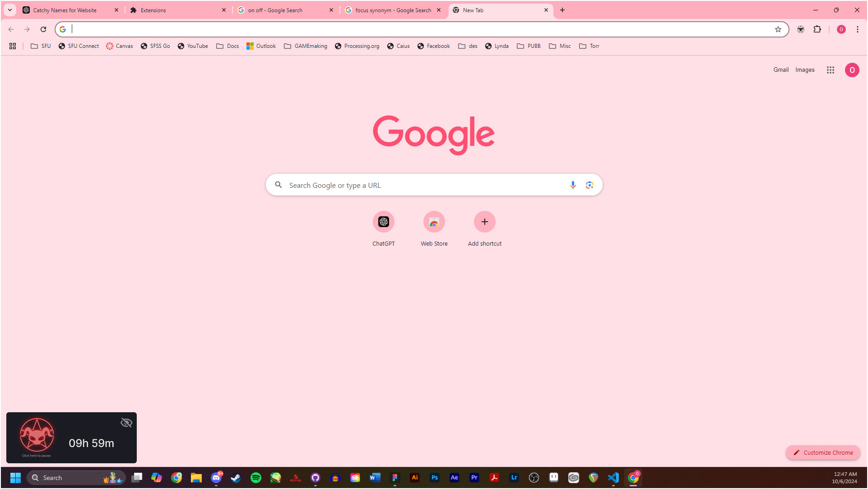Switch to the Extensions tab
The image size is (868, 489).
pos(176,10)
